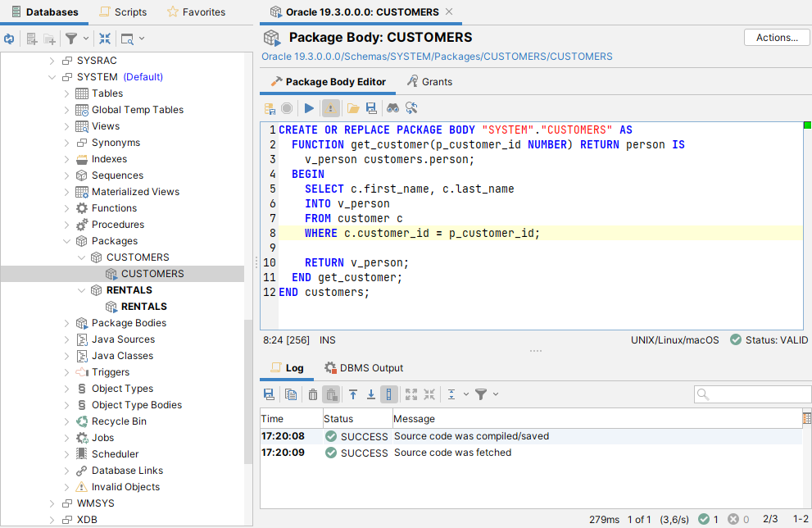This screenshot has height=528, width=812.
Task: Save the log to a file
Action: tap(268, 394)
